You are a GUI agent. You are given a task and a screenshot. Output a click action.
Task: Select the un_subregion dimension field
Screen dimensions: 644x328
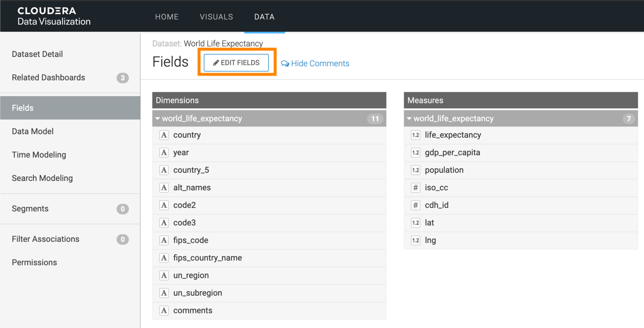[197, 293]
